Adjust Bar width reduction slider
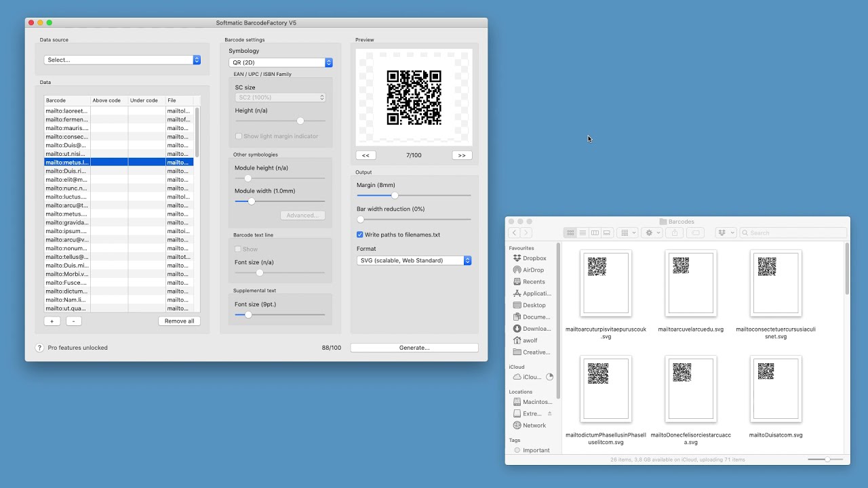 click(x=361, y=219)
